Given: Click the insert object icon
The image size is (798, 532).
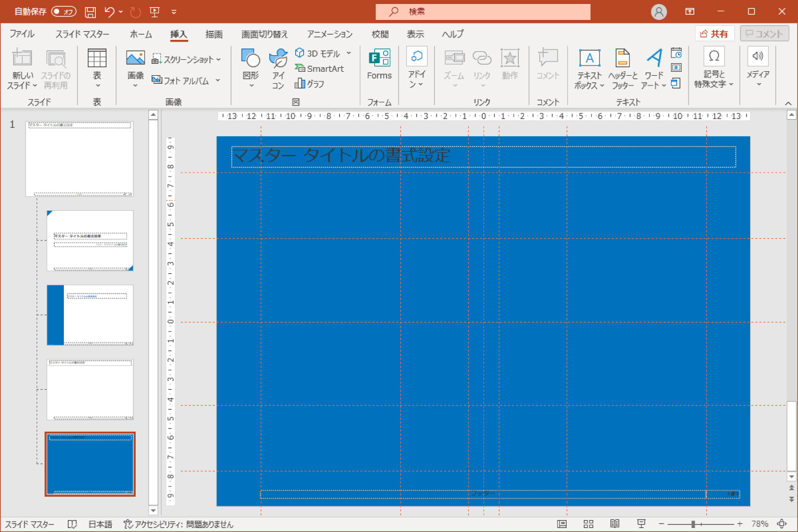Looking at the screenshot, I should 676,83.
